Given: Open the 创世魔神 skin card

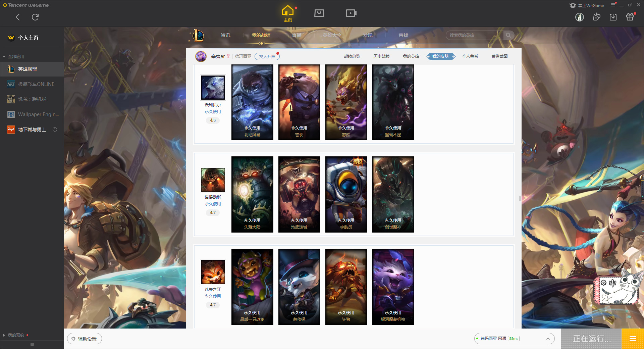Looking at the screenshot, I should [x=393, y=195].
